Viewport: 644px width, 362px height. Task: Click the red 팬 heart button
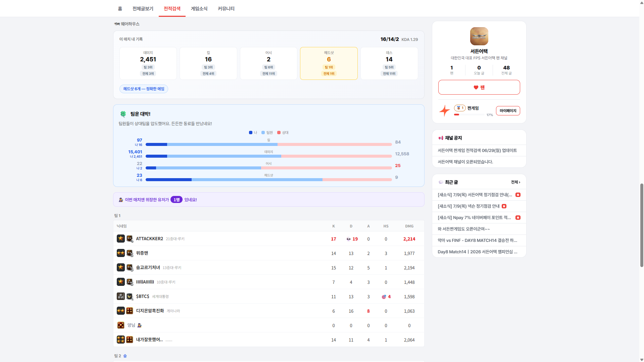pyautogui.click(x=479, y=87)
